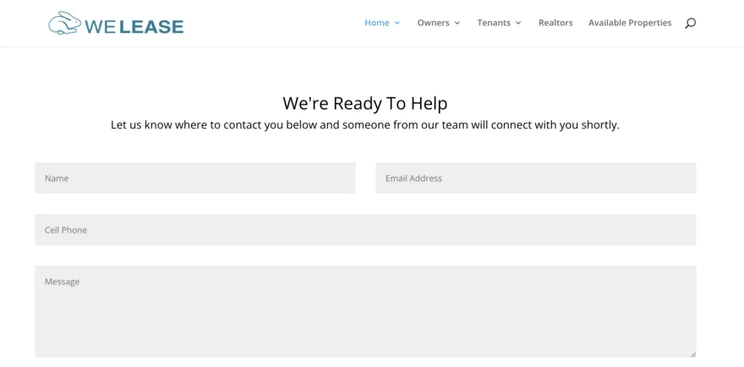Click the WE LEASE brand text

tap(135, 27)
